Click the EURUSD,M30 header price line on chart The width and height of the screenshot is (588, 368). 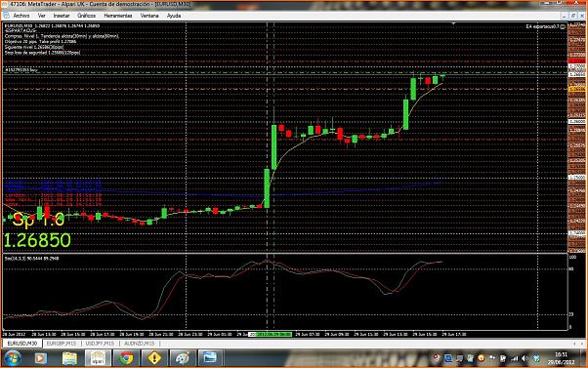tap(52, 25)
